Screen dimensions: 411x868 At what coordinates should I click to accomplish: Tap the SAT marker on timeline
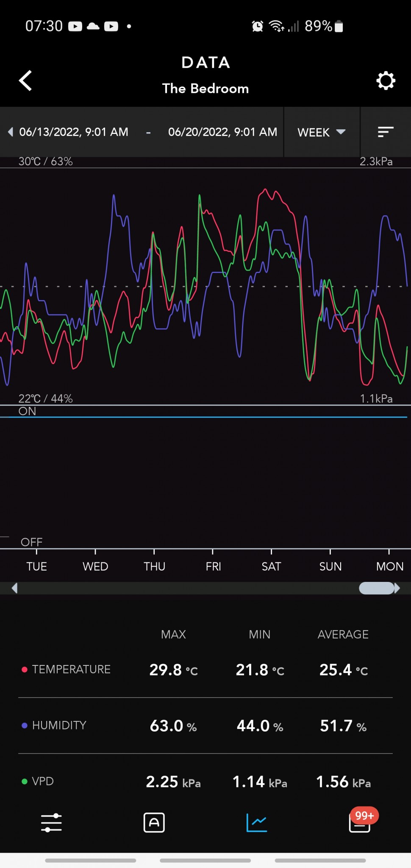tap(271, 566)
